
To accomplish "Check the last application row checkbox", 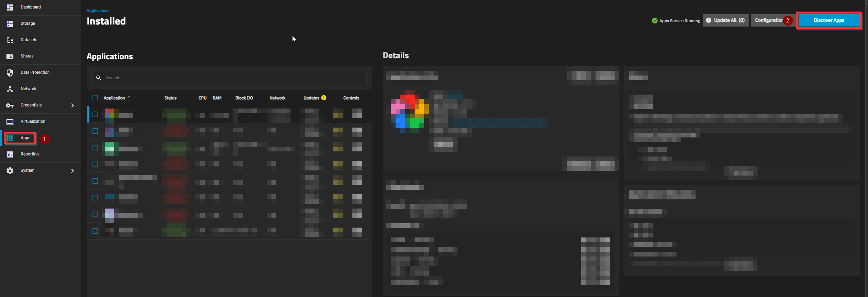I will [x=95, y=231].
